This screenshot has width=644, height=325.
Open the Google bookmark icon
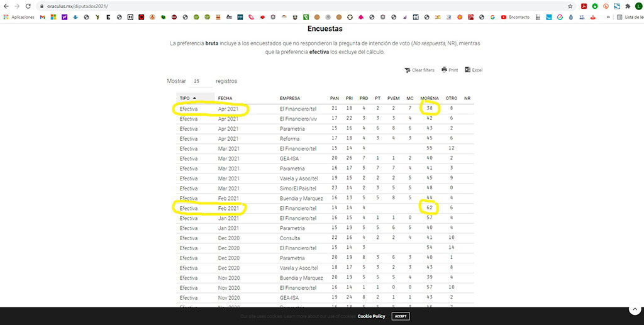pyautogui.click(x=492, y=17)
